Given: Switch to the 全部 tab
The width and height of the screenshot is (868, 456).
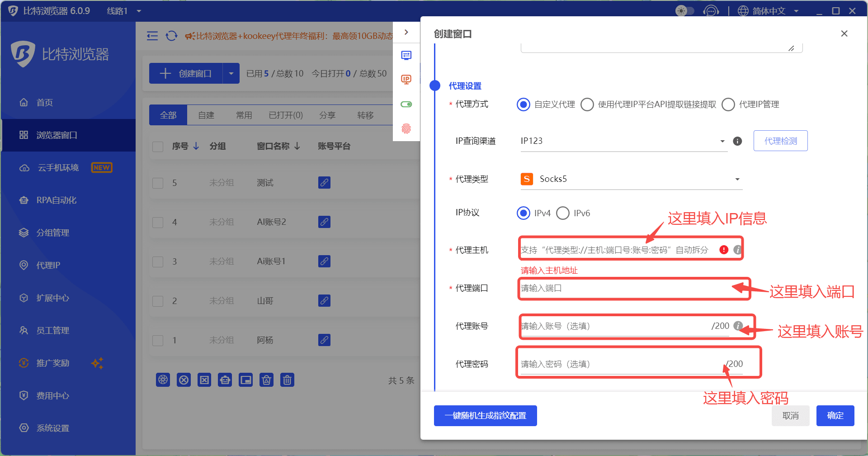Looking at the screenshot, I should [168, 115].
